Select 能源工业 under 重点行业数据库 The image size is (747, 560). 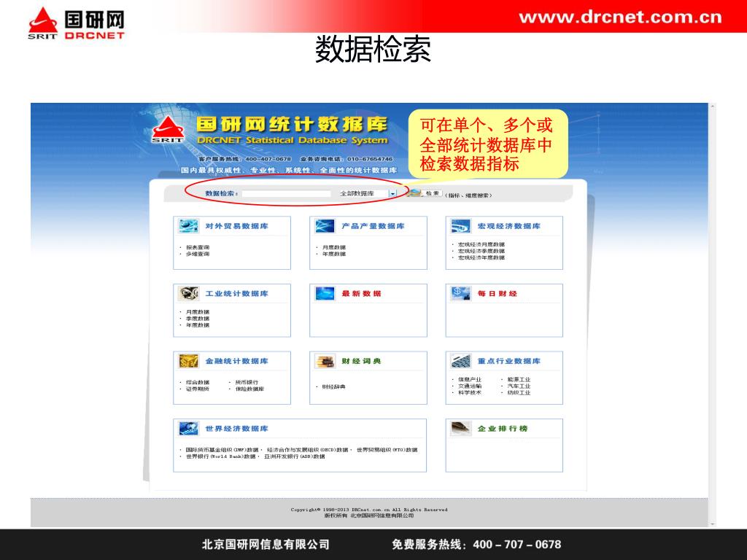(519, 379)
